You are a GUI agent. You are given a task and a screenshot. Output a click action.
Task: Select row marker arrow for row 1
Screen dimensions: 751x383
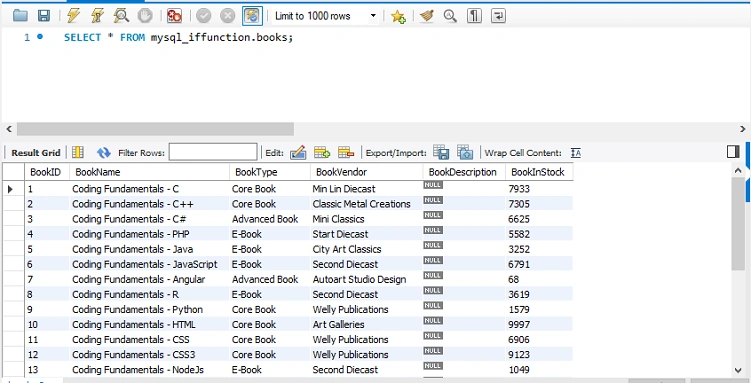point(10,189)
